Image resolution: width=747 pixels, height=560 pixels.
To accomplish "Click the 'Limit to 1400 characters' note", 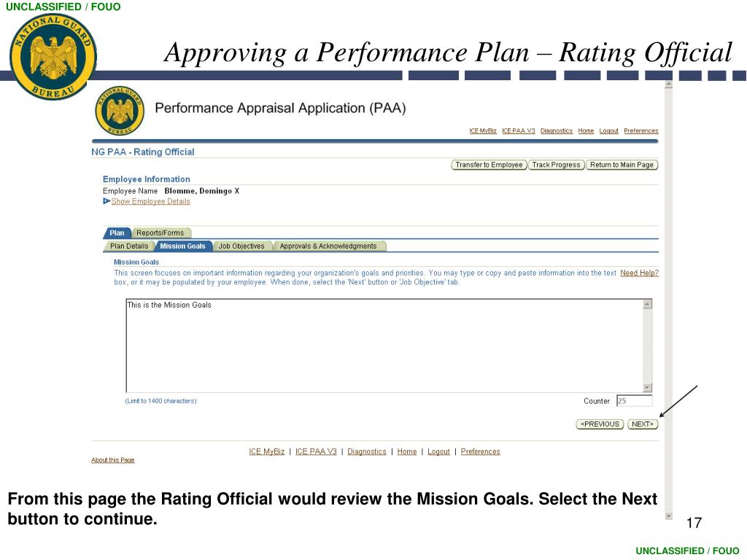I will [160, 401].
